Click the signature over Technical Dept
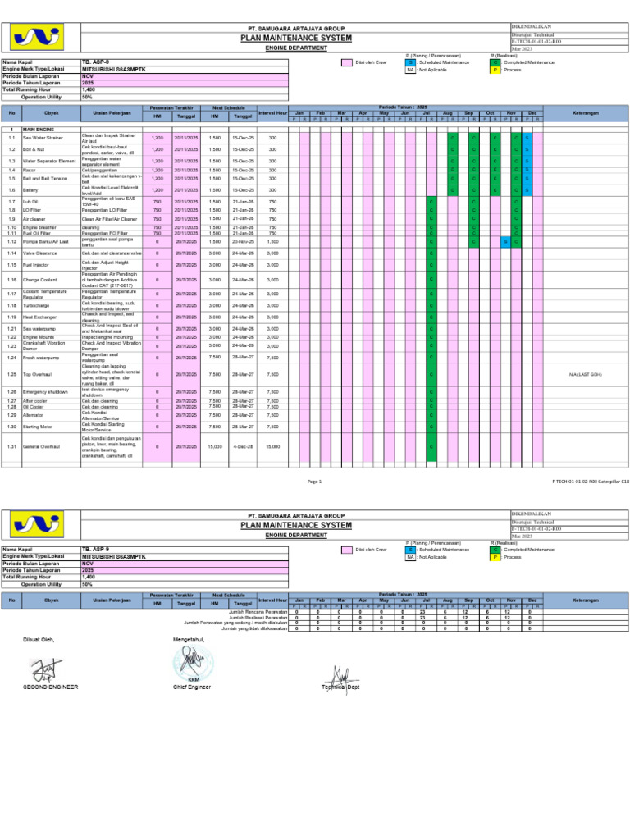 [342, 679]
